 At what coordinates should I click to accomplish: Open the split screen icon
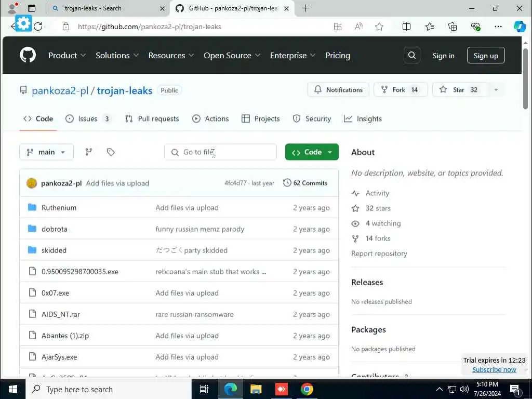pyautogui.click(x=406, y=26)
